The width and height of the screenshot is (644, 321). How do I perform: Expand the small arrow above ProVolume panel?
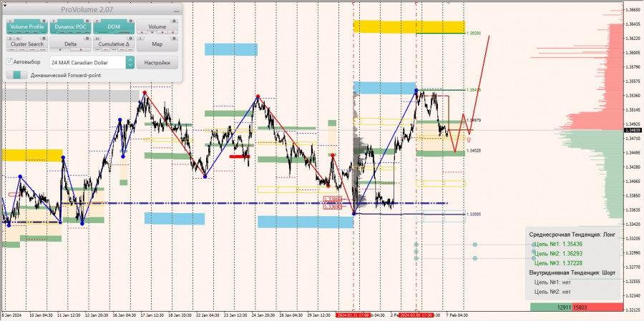(x=5, y=5)
